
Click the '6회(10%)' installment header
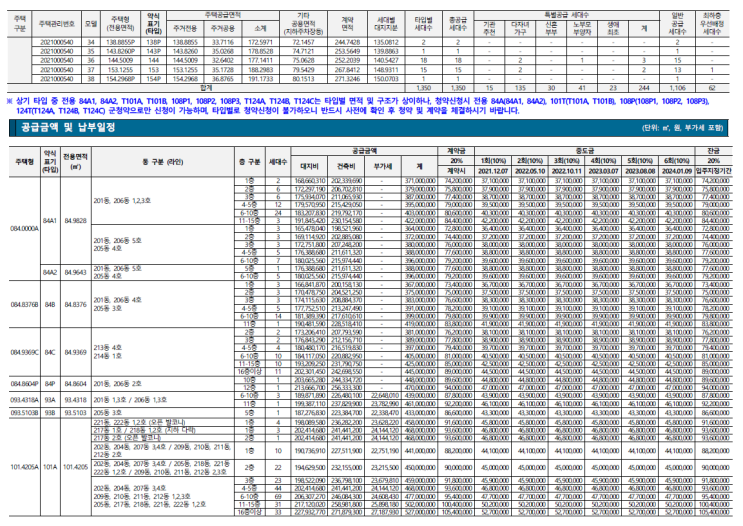click(677, 161)
